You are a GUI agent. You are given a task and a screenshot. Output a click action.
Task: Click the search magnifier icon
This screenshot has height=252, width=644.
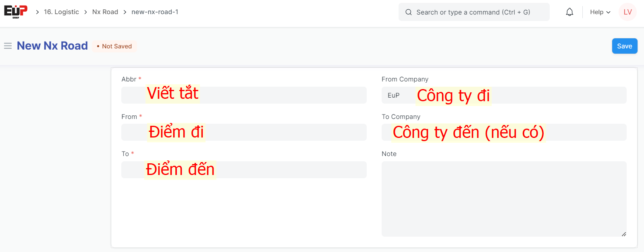point(408,12)
